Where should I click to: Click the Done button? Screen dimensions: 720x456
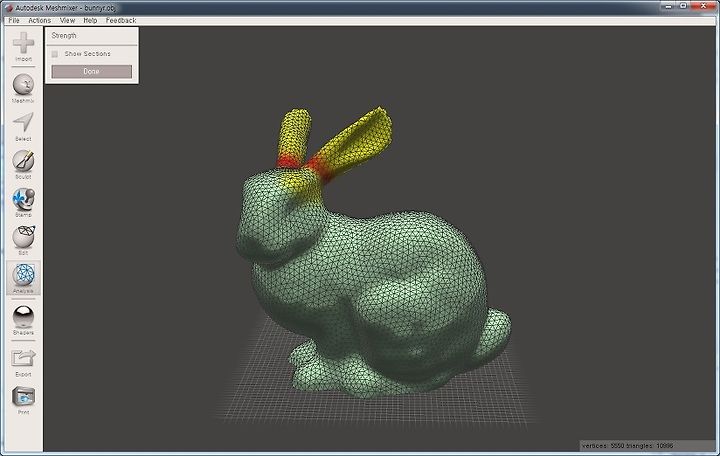pyautogui.click(x=91, y=72)
